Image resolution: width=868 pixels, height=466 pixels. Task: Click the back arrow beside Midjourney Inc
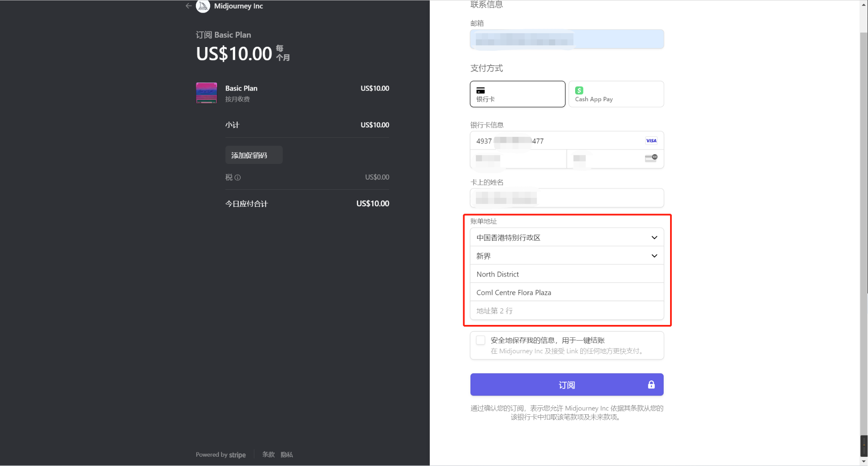(x=189, y=6)
